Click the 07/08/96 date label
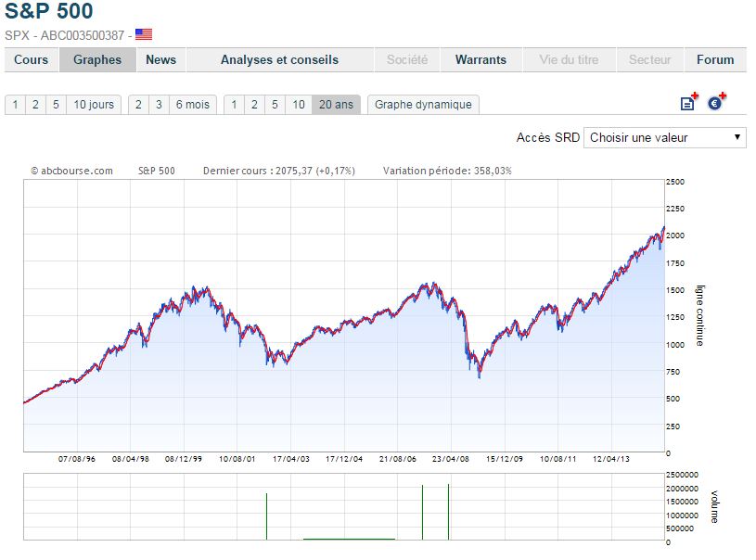The image size is (756, 560). point(77,459)
